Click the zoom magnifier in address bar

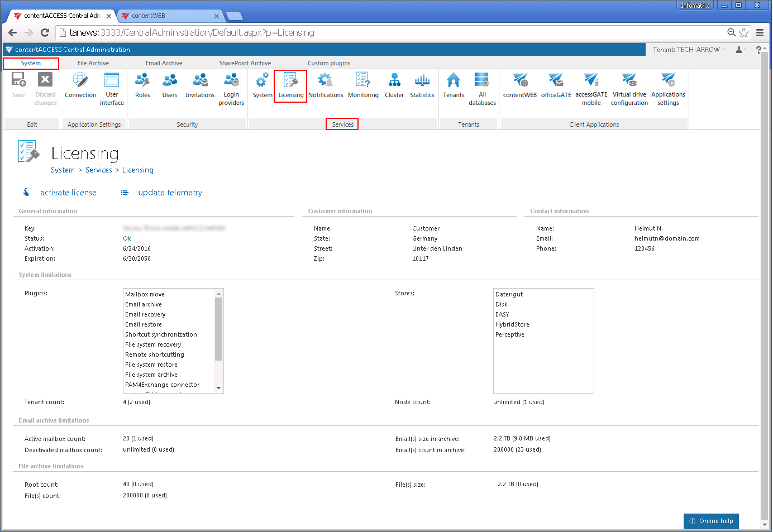(x=731, y=32)
